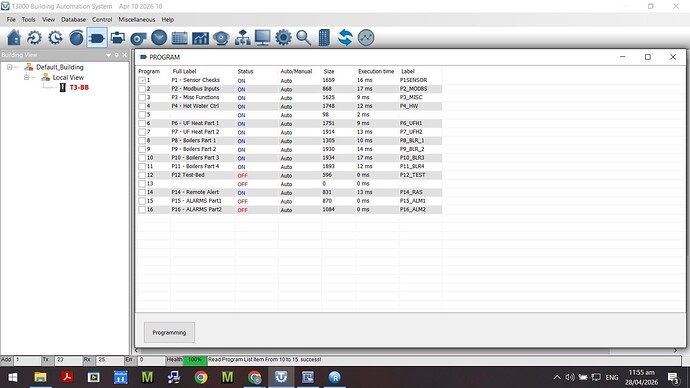Open the Windows notification center icon
This screenshot has height=388, width=690.
pyautogui.click(x=673, y=377)
